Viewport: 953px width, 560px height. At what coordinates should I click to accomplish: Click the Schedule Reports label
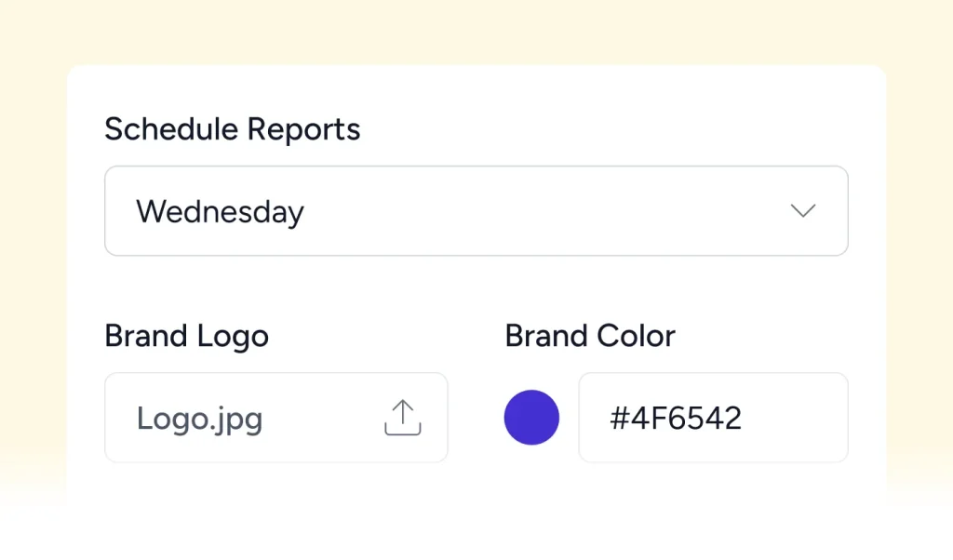pos(232,129)
